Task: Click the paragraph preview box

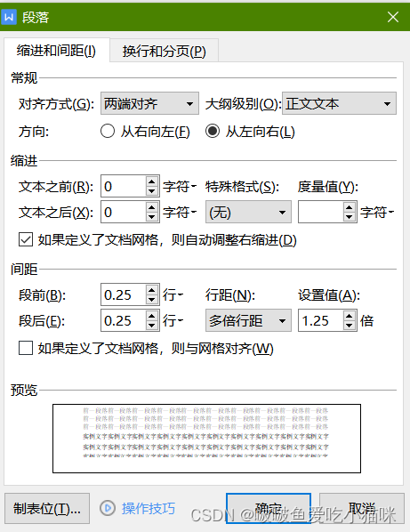Action: coord(206,439)
